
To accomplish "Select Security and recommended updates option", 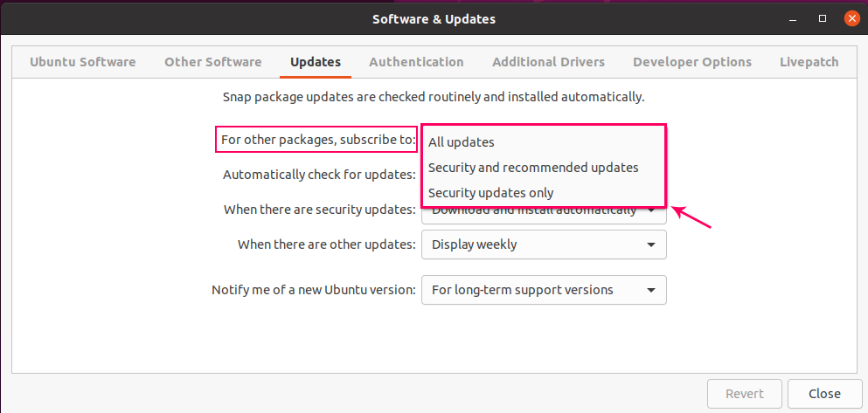I will [533, 168].
